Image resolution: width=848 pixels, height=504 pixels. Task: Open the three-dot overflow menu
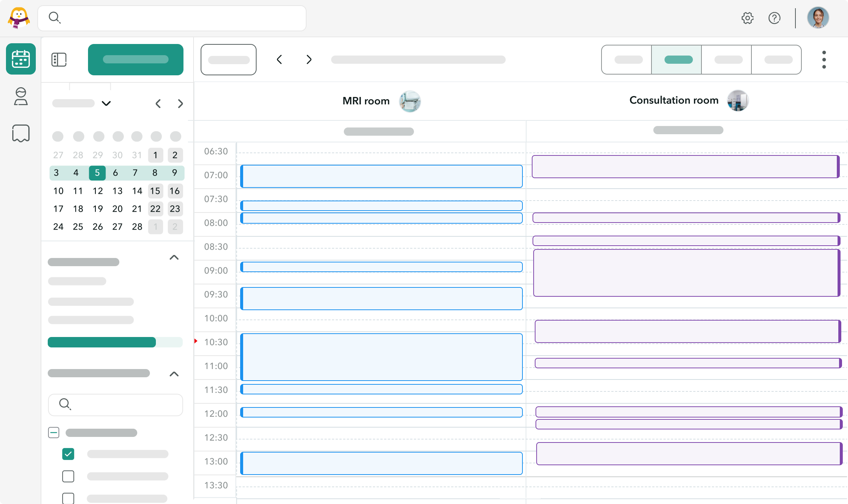[x=824, y=59]
